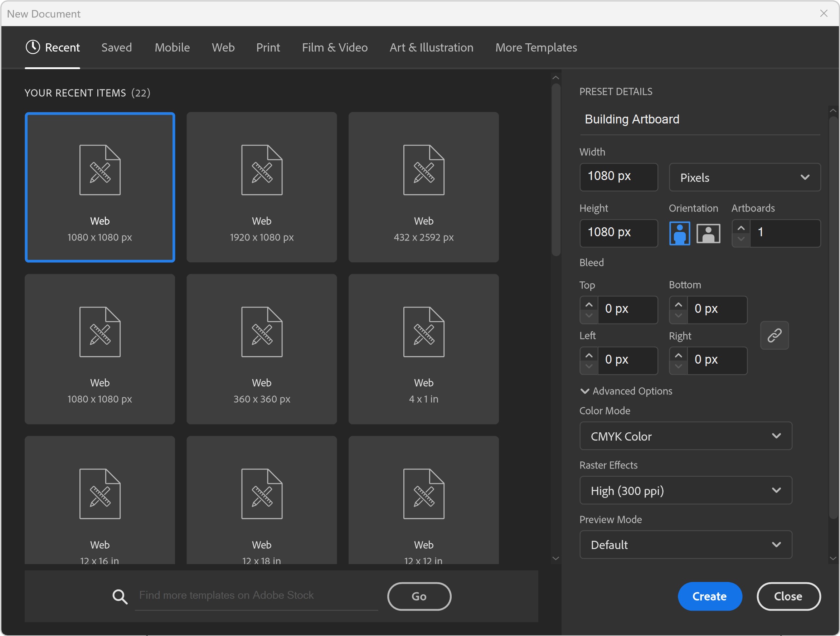Open the Pixels units dropdown

pos(745,177)
